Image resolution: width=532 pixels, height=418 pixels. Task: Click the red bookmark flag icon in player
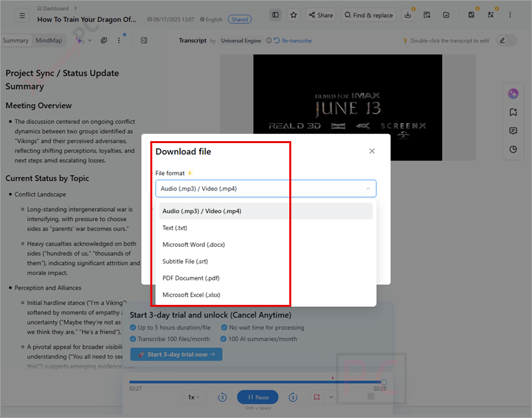pyautogui.click(x=317, y=397)
